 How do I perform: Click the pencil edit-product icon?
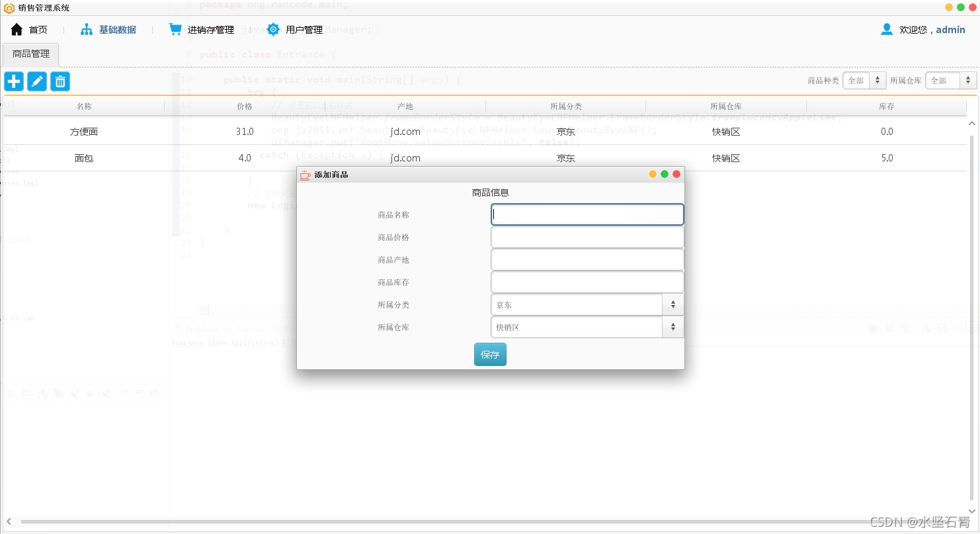click(x=37, y=81)
